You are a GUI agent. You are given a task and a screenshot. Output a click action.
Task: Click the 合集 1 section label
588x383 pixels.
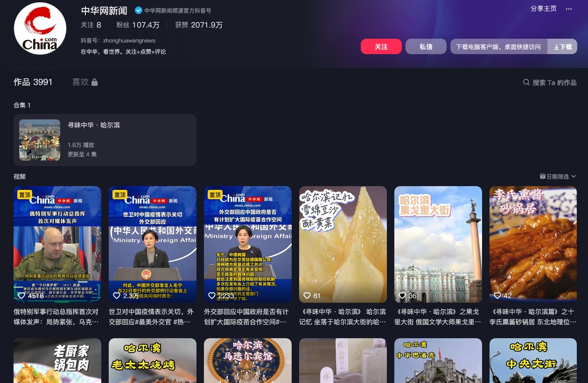pos(22,105)
